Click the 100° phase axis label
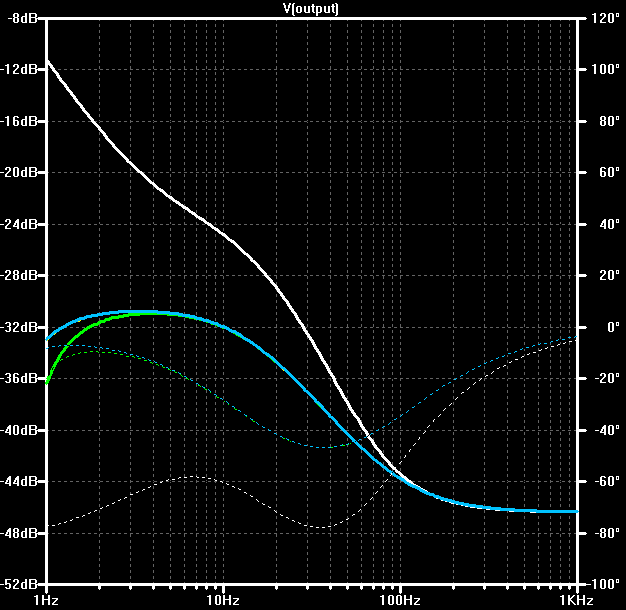Image resolution: width=626 pixels, height=610 pixels. coord(606,69)
